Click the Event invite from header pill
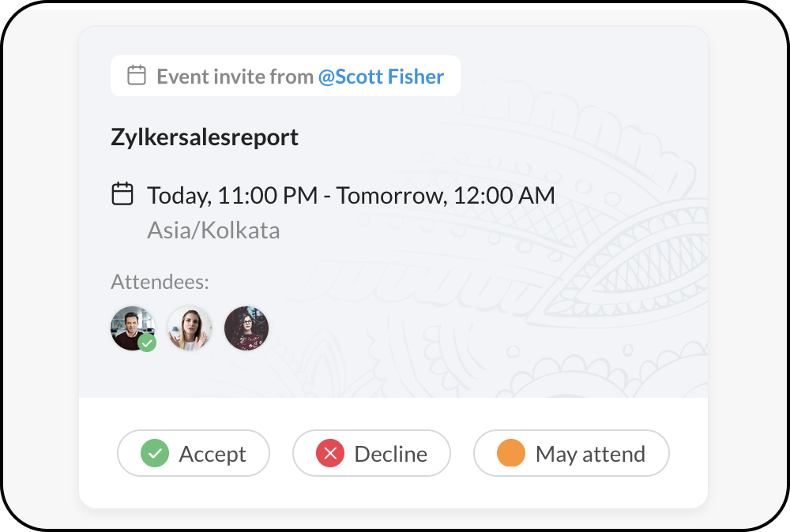Screen dimensions: 790x532 click(285, 76)
